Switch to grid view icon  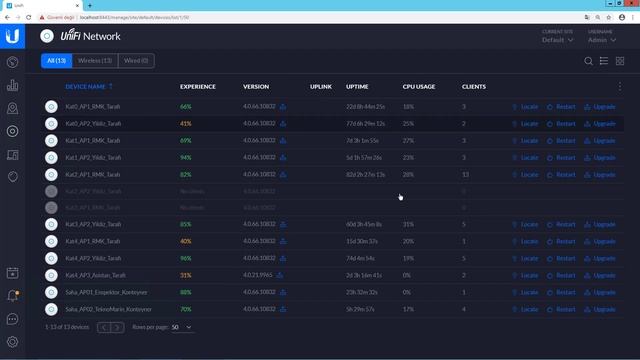620,61
